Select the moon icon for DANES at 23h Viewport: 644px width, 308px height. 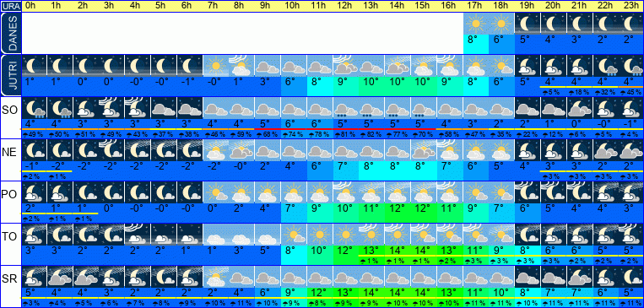tap(631, 24)
